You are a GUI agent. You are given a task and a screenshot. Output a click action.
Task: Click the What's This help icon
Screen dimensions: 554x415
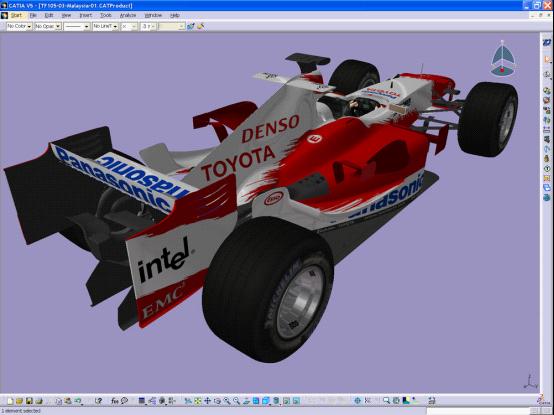[98, 401]
